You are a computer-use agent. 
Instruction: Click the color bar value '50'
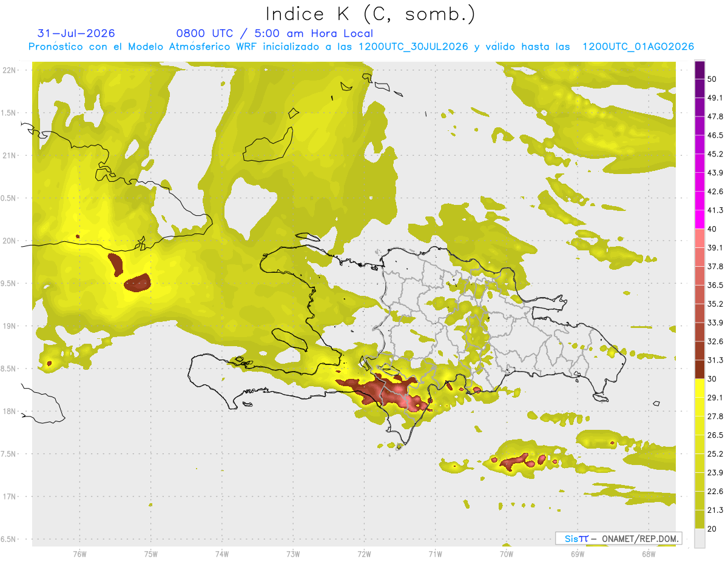[x=713, y=79]
